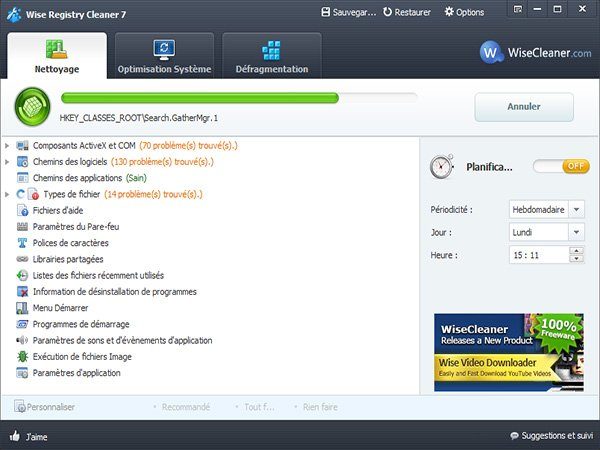Select the Menu Démarrer row text
The width and height of the screenshot is (600, 450).
(60, 308)
